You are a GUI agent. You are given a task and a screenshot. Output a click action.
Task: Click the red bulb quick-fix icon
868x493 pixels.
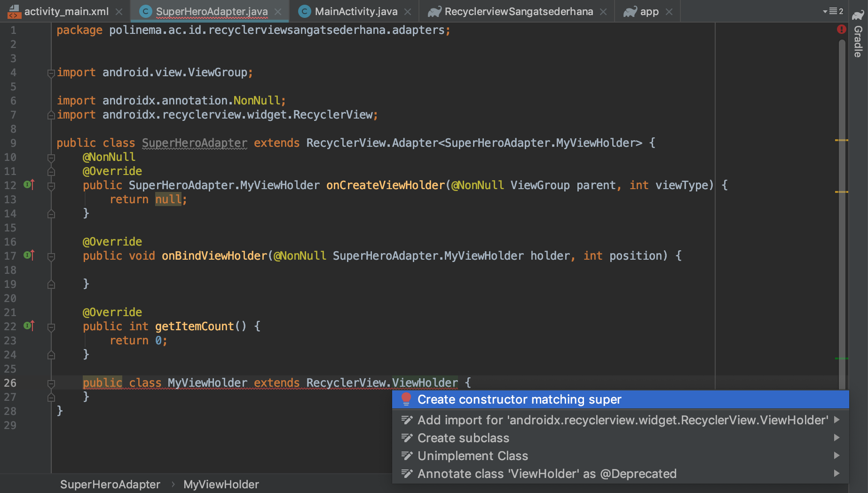point(406,399)
